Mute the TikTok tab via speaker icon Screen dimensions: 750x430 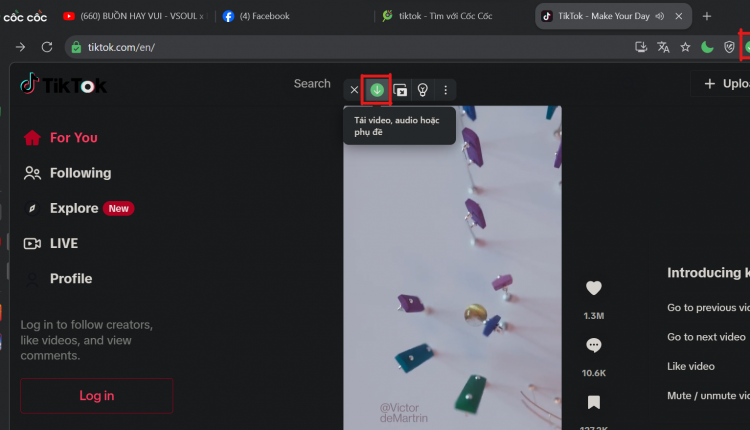(660, 16)
